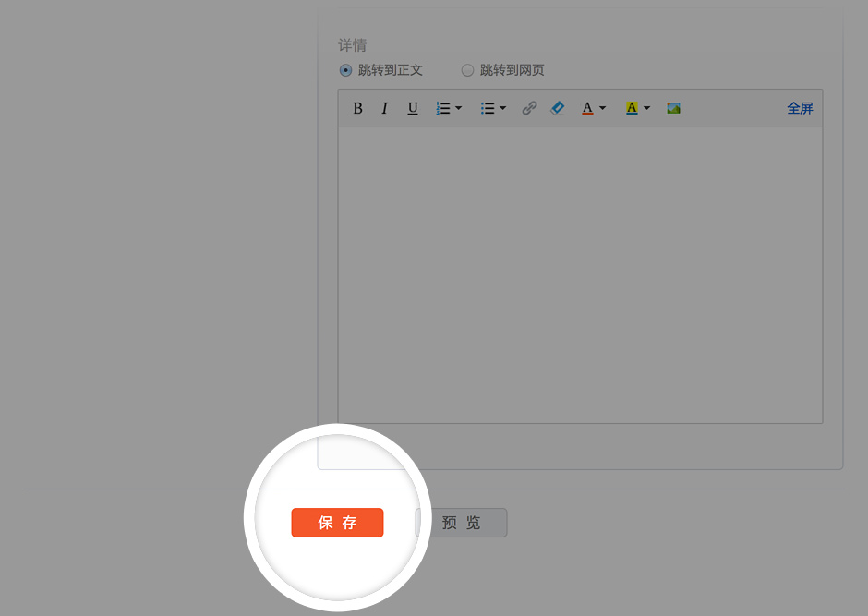This screenshot has width=868, height=616.
Task: Select the 跳转到正文 radio option
Action: point(345,70)
